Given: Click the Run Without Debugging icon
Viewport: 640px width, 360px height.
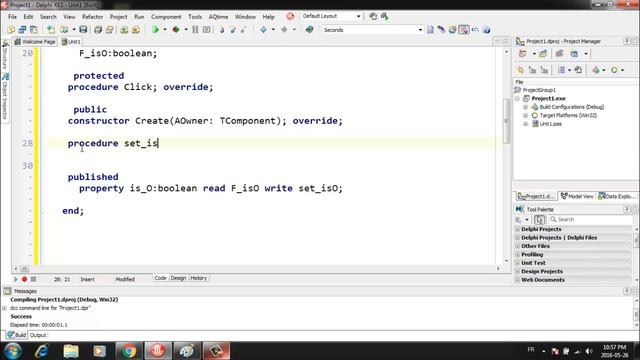Looking at the screenshot, I should (176, 29).
